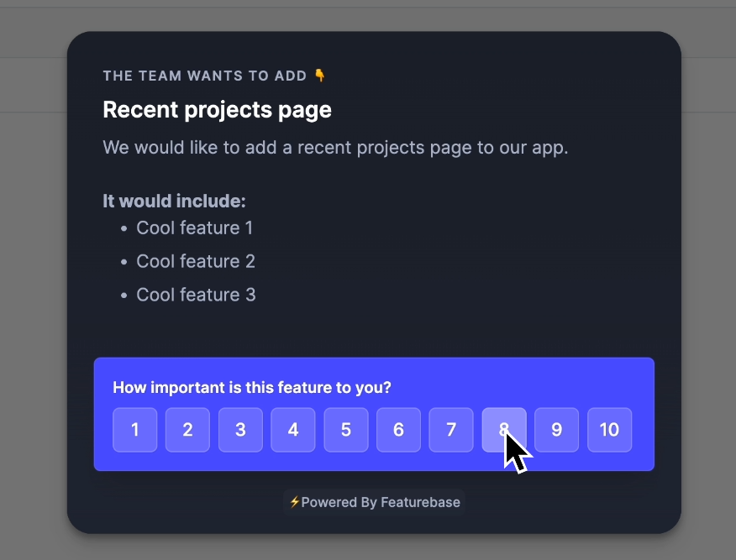Select rating 2 on the scale
This screenshot has width=736, height=560.
187,430
